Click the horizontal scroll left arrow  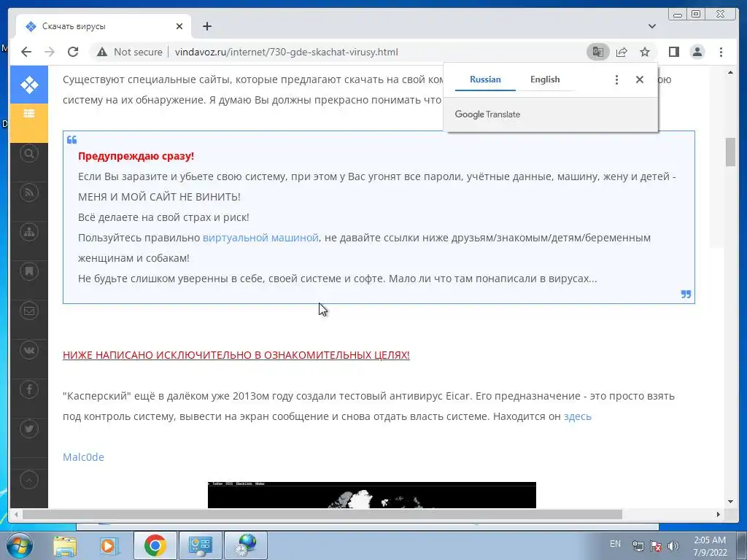tap(16, 514)
